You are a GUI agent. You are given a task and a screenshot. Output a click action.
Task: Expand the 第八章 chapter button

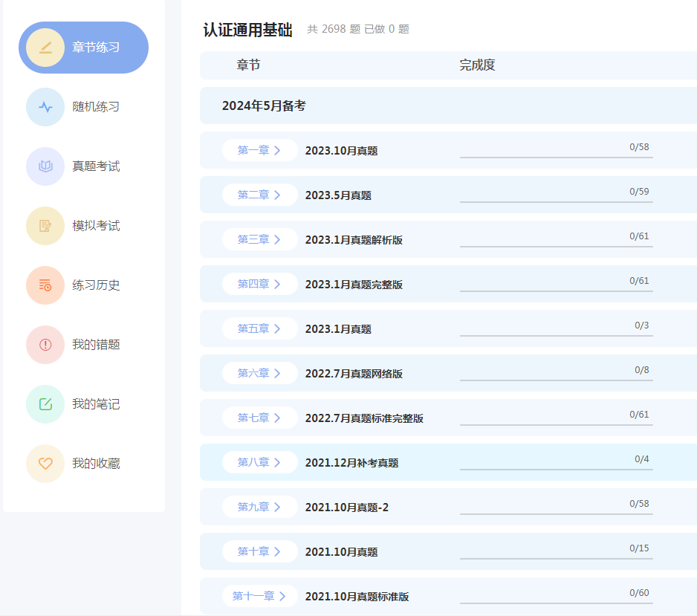[x=259, y=462]
